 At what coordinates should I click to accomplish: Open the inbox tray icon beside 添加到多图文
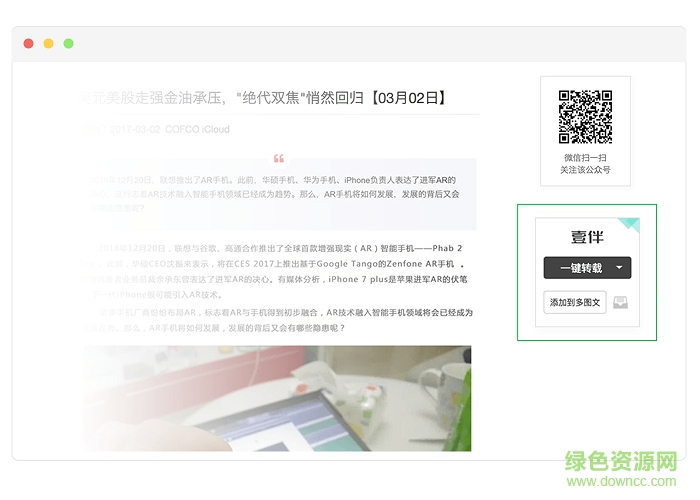[x=621, y=302]
